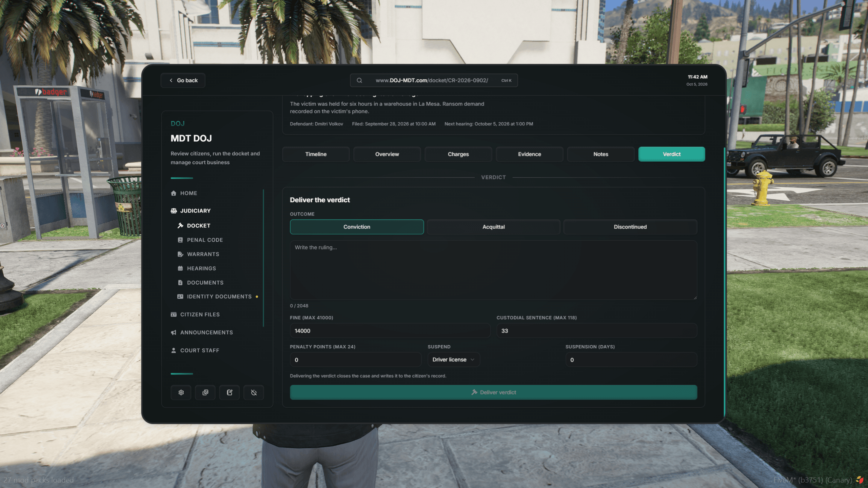The height and width of the screenshot is (488, 868).
Task: Select Conviction outcome
Action: click(357, 227)
